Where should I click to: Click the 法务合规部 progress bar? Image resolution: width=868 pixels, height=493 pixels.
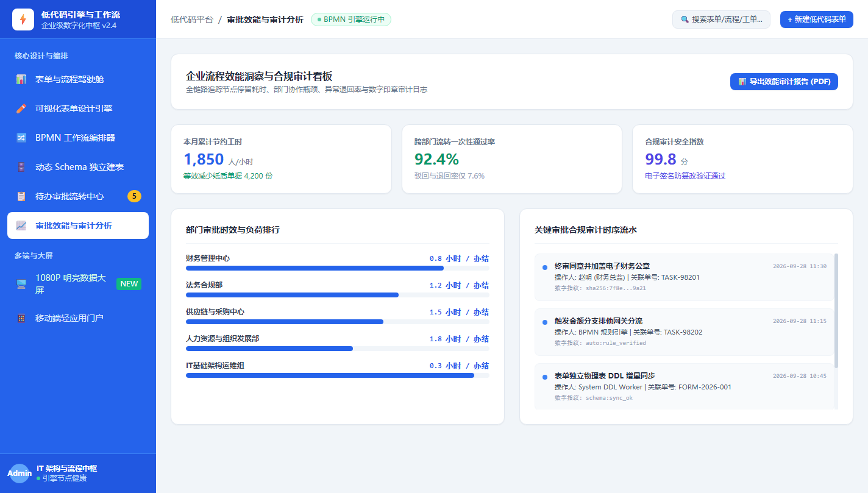pyautogui.click(x=338, y=295)
